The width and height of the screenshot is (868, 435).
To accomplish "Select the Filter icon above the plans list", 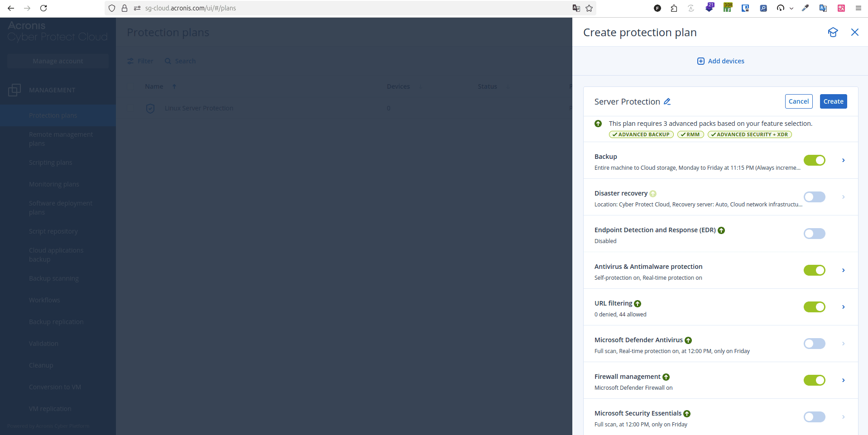I will pos(131,61).
